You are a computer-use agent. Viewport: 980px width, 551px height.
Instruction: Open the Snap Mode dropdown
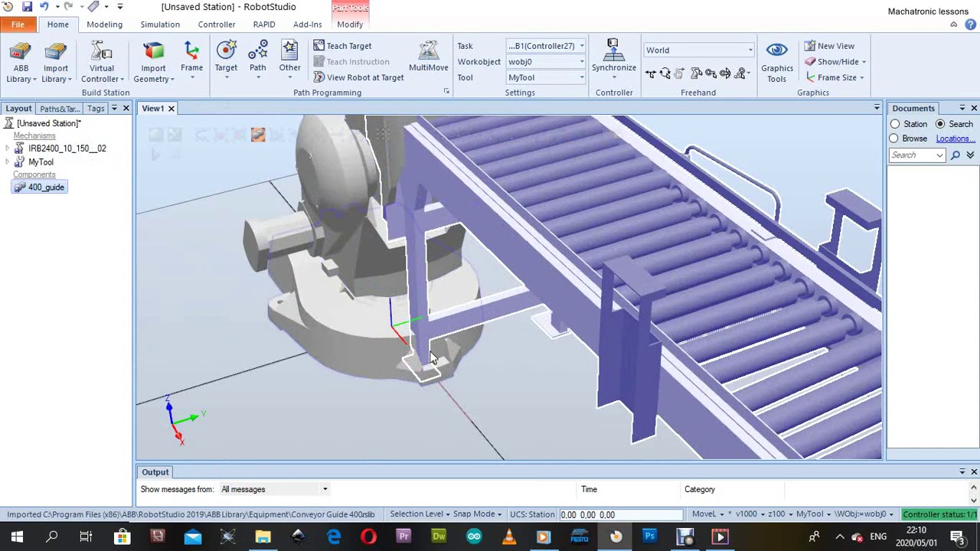click(x=477, y=514)
